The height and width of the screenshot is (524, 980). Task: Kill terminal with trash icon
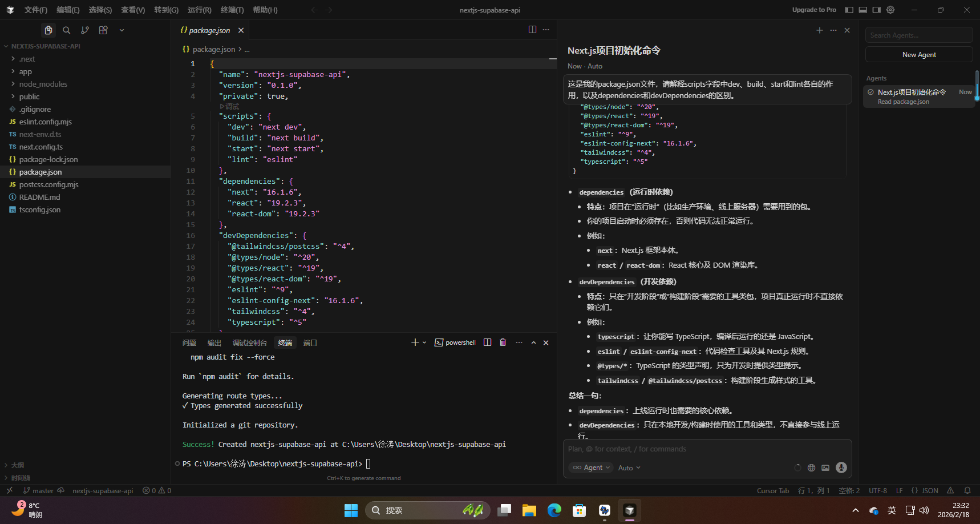(x=503, y=342)
